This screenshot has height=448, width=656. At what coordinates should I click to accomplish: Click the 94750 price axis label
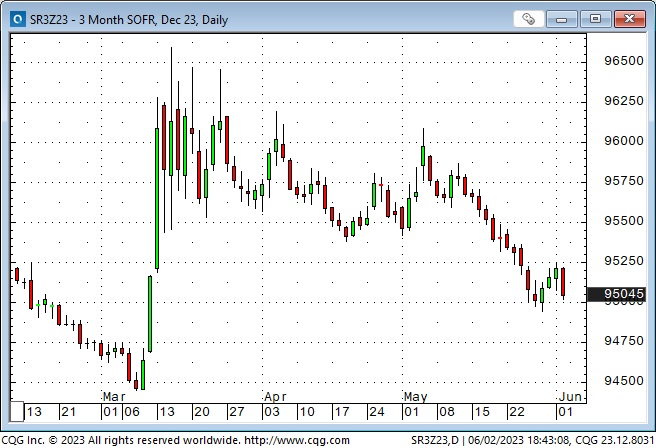pyautogui.click(x=624, y=341)
